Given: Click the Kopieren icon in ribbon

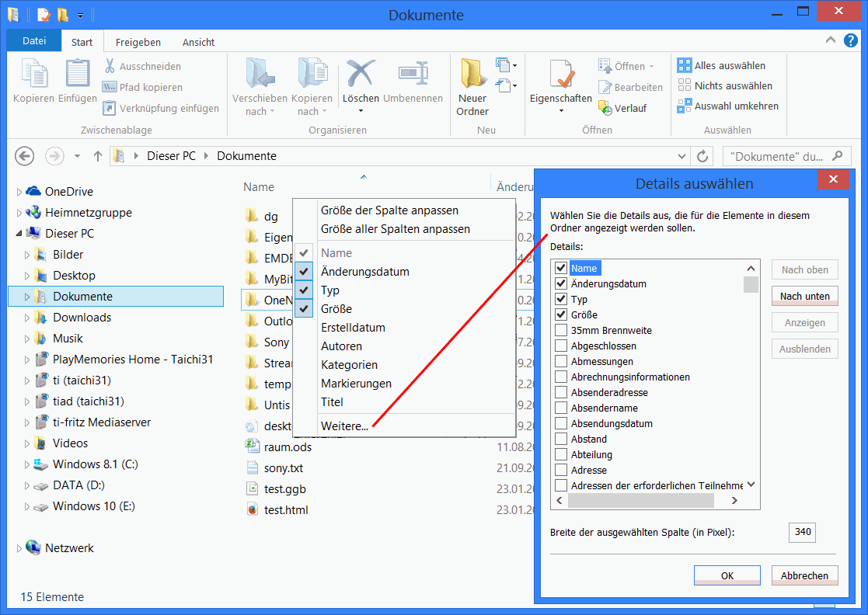Looking at the screenshot, I should tap(33, 75).
